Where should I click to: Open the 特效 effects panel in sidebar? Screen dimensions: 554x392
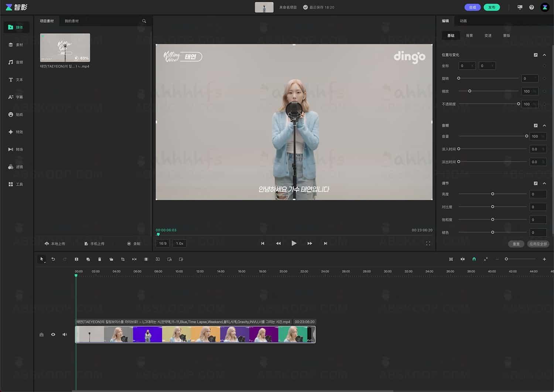[16, 132]
